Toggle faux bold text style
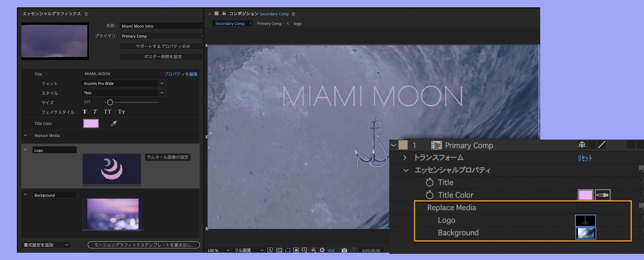Image resolution: width=644 pixels, height=260 pixels. point(85,112)
